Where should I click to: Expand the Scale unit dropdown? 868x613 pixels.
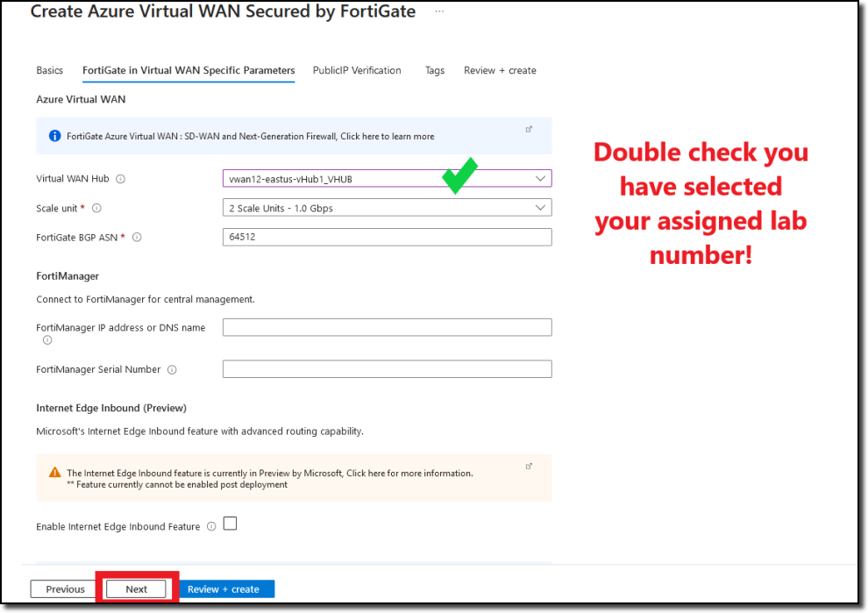[387, 208]
